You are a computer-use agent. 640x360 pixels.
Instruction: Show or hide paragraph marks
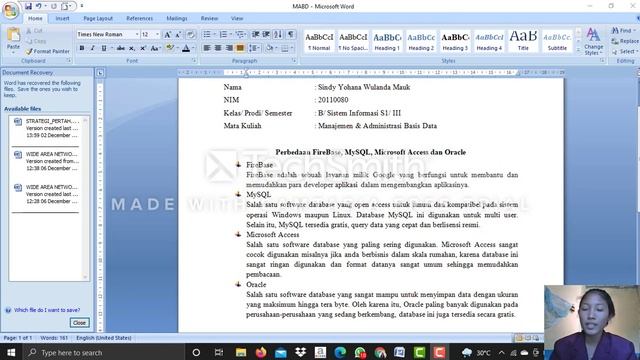(290, 35)
